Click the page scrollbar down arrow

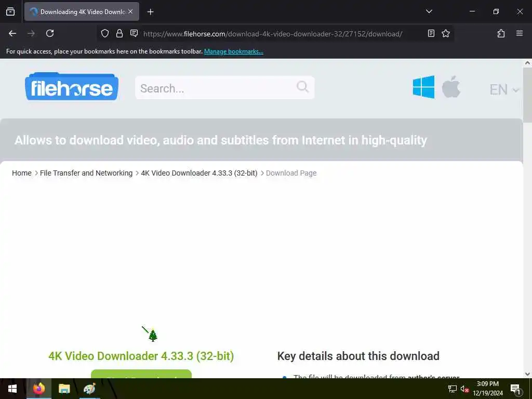pyautogui.click(x=527, y=374)
